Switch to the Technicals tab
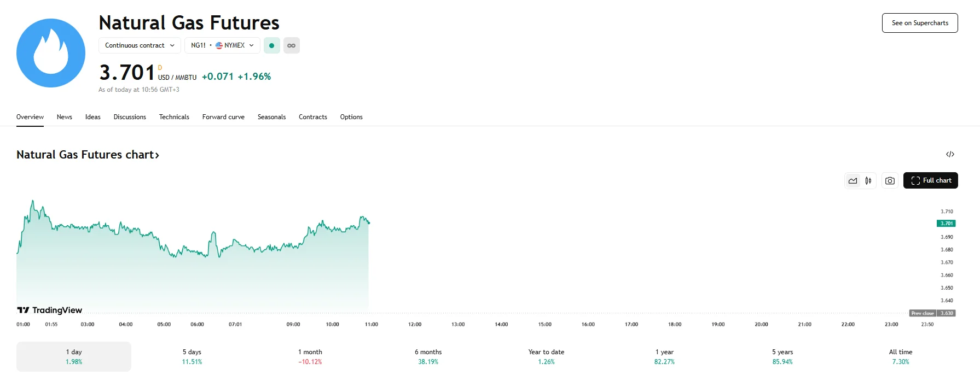980x381 pixels. 174,117
